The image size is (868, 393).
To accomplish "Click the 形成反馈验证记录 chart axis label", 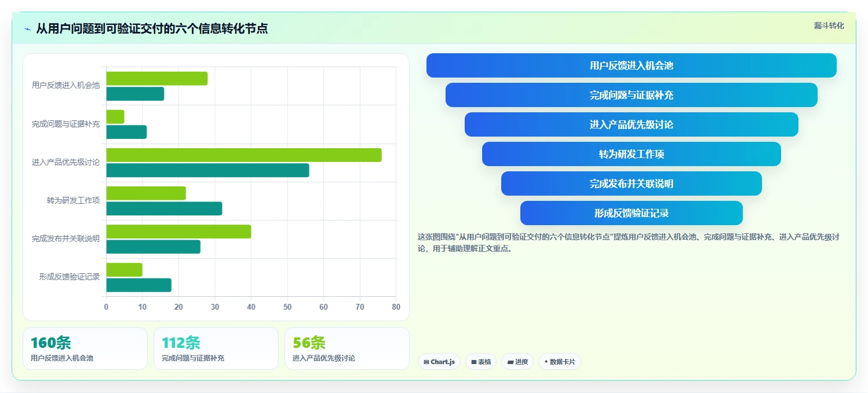I will pyautogui.click(x=70, y=277).
